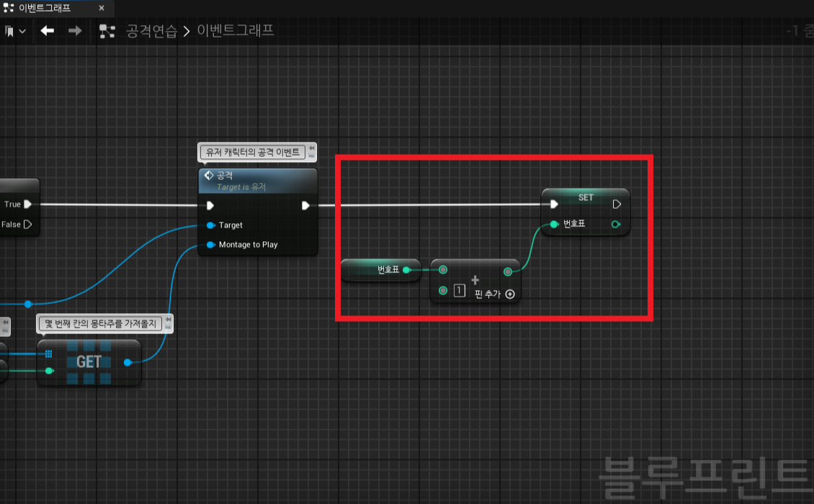Click the Target pin on 공격 node
The height and width of the screenshot is (504, 814).
[211, 225]
